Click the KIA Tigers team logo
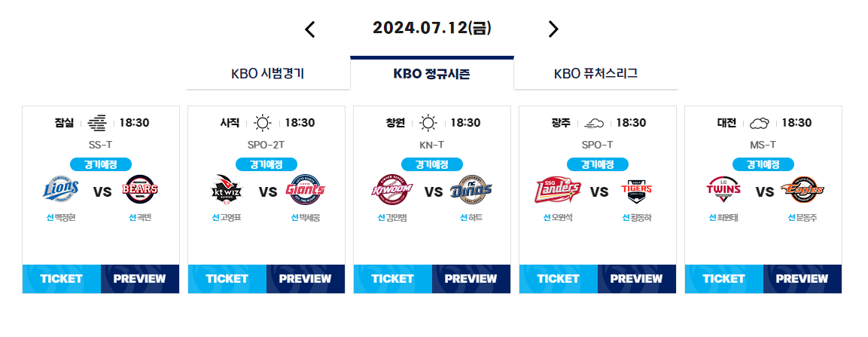This screenshot has height=337, width=868. click(637, 190)
